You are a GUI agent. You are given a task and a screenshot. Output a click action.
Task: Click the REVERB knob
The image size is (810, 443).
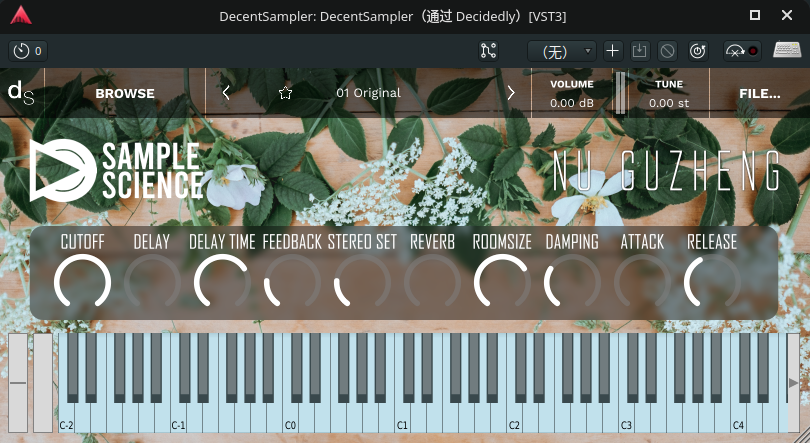[432, 281]
